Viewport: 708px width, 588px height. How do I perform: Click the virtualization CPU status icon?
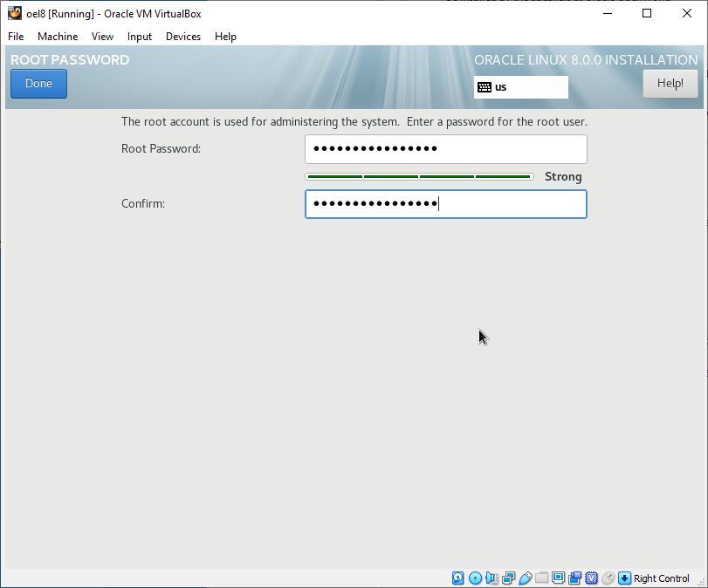click(x=592, y=578)
